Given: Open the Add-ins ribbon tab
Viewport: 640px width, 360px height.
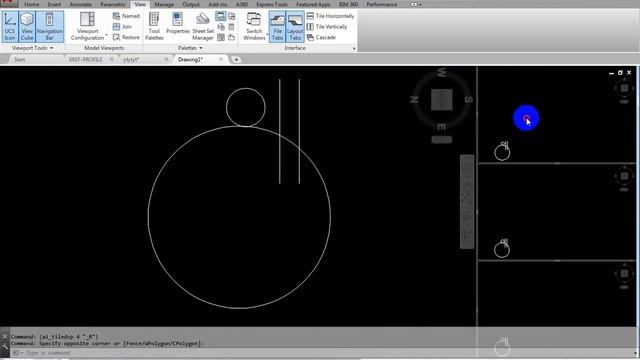Looking at the screenshot, I should coord(218,4).
